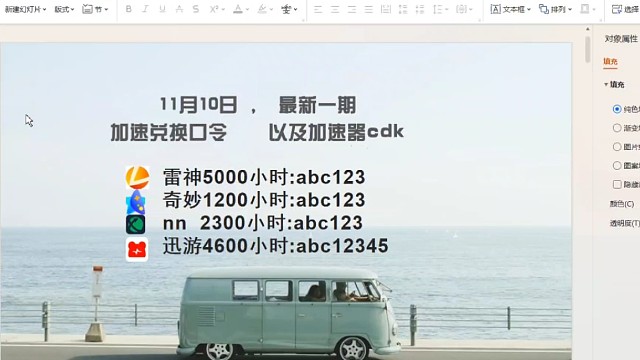This screenshot has width=640, height=360.
Task: Open the 文本框 dropdown arrow
Action: pos(529,9)
